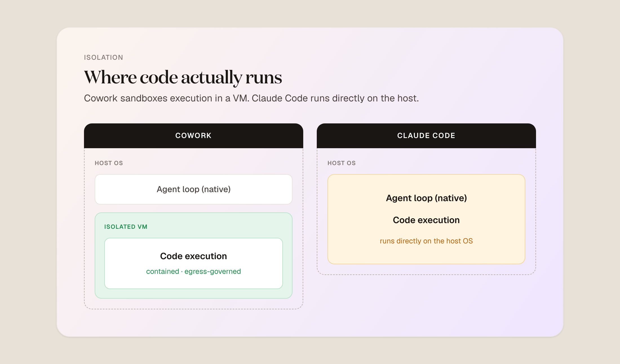The image size is (620, 364).
Task: Click the 'Where code actually runs' heading
Action: [x=183, y=77]
